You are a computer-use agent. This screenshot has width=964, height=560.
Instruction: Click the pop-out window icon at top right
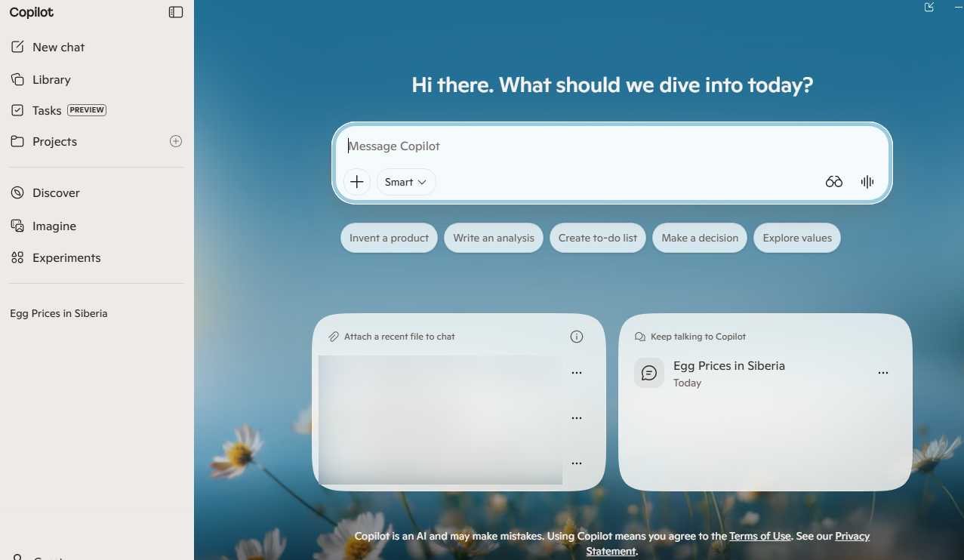(929, 7)
